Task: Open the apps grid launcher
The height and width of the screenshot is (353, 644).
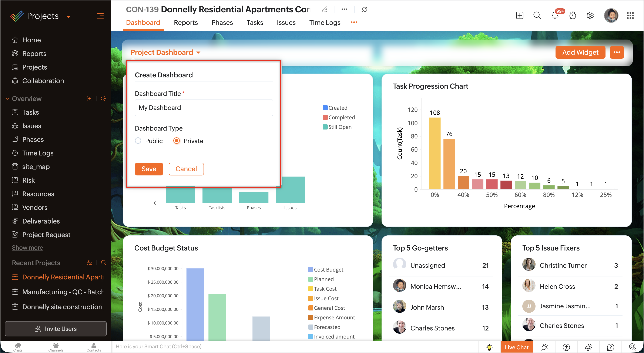Action: tap(630, 16)
